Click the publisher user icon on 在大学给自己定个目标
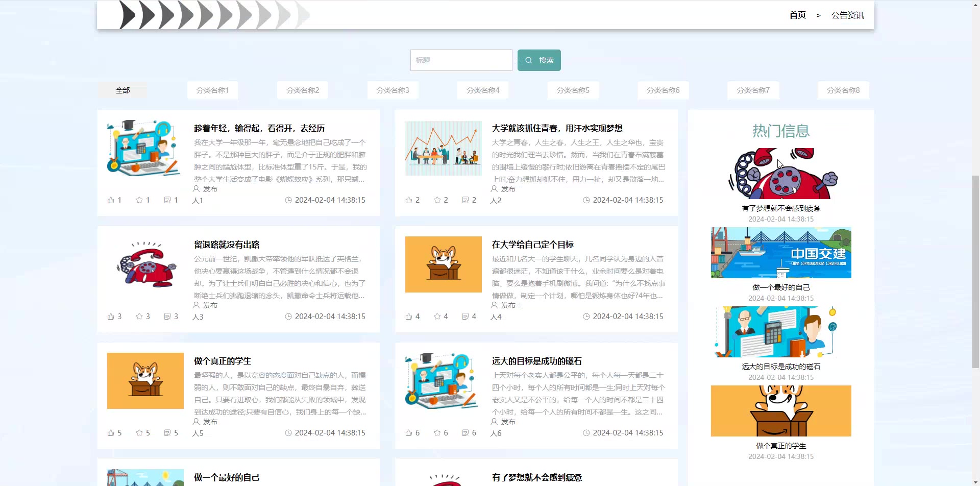The height and width of the screenshot is (486, 980). pyautogui.click(x=494, y=305)
